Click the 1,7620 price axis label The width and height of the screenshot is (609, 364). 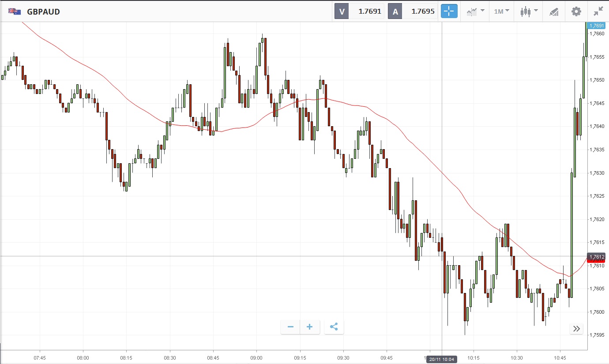(x=597, y=219)
